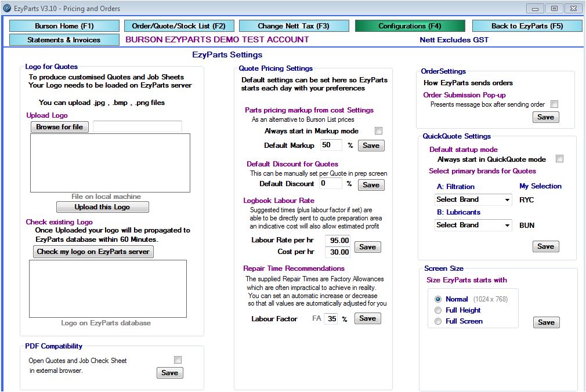Open Change Nett Tax (F3) tab

point(294,26)
